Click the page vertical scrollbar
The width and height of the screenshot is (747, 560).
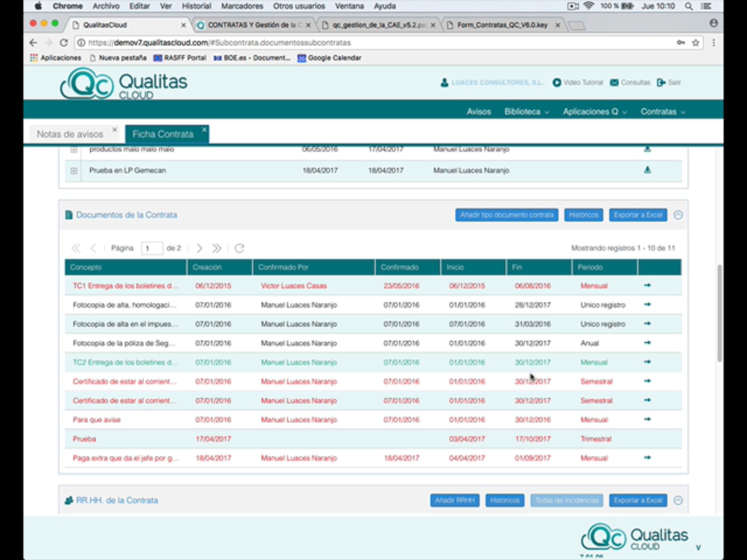(720, 313)
